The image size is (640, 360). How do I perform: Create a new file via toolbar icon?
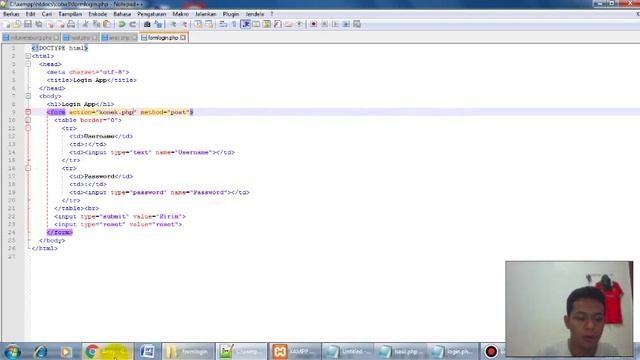point(7,24)
